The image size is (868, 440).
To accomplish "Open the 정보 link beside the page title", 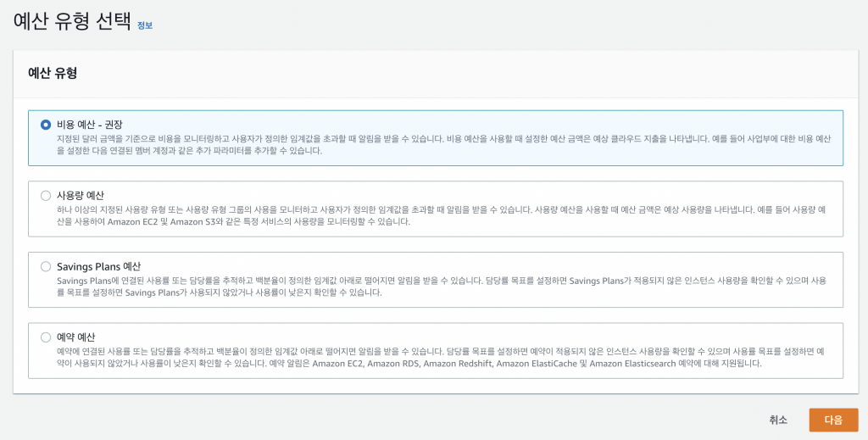I will pos(145,25).
